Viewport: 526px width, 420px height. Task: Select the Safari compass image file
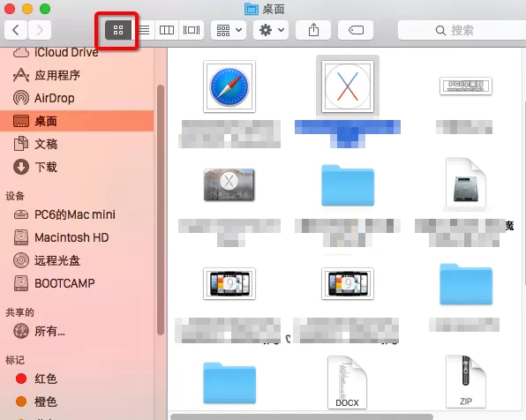(229, 86)
